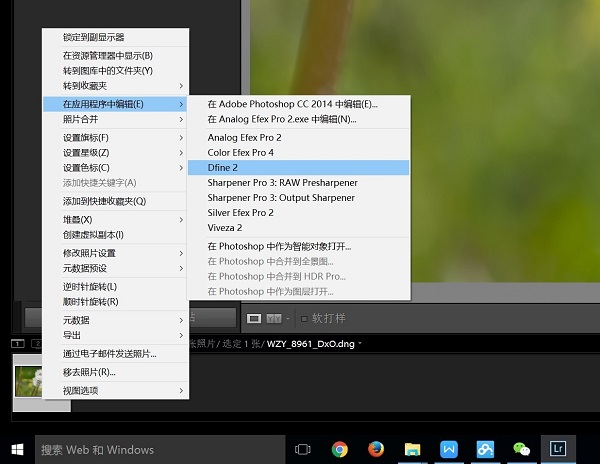This screenshot has width=600, height=464.
Task: Select Sharpener Pro 3: Output Sharpener
Action: [x=298, y=198]
